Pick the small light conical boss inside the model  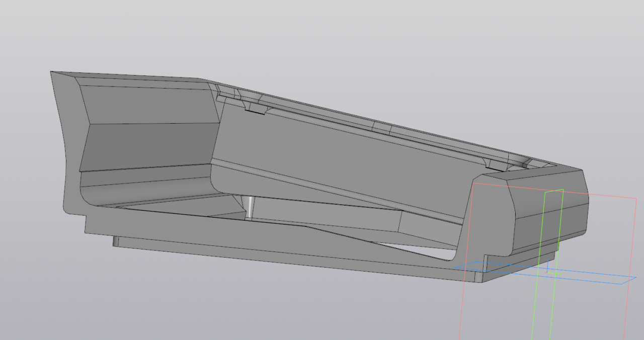pyautogui.click(x=249, y=208)
